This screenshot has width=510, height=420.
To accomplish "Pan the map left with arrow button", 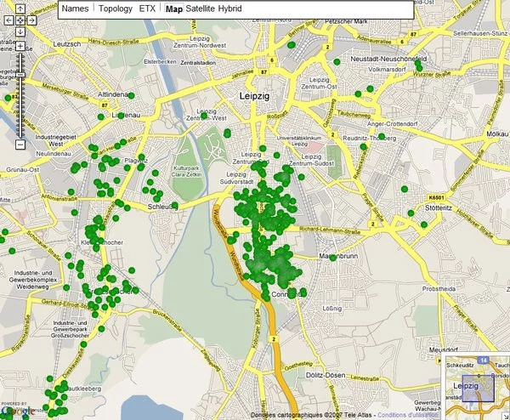I will pos(8,20).
